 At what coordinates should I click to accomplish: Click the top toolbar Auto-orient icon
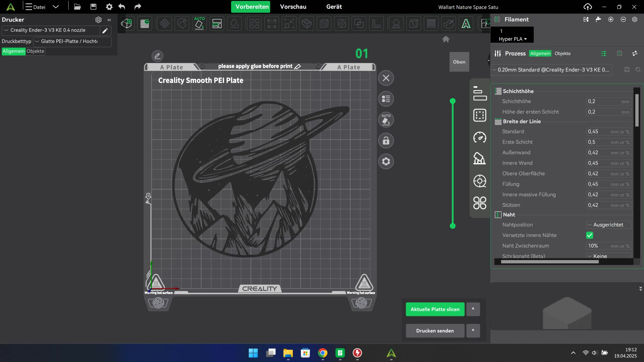click(199, 24)
